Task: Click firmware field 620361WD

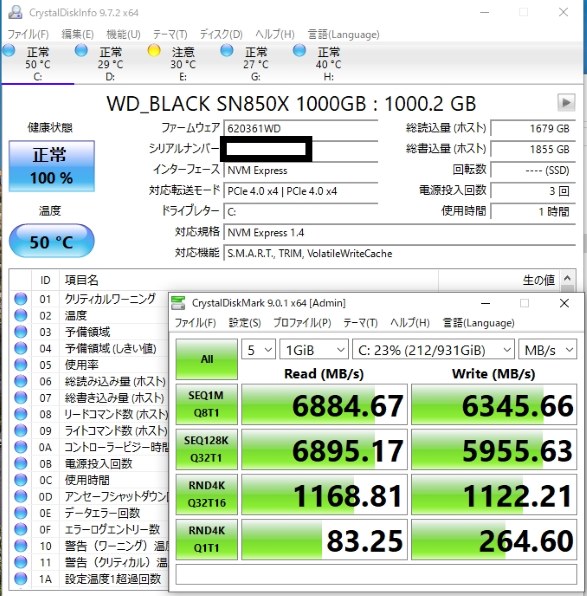Action: pyautogui.click(x=301, y=128)
